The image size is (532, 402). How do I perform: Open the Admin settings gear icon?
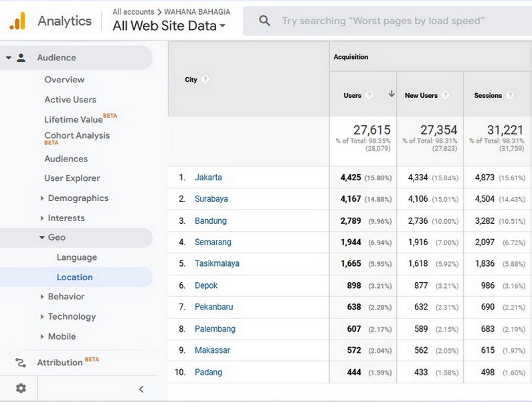21,388
